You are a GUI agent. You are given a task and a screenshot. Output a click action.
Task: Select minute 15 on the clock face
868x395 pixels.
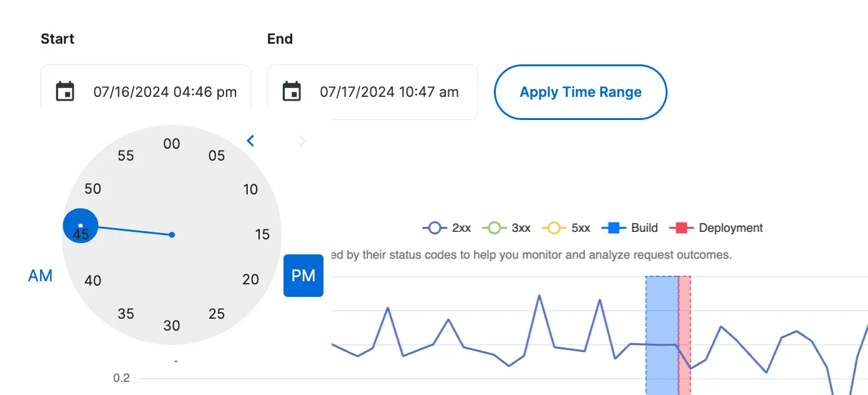coord(262,234)
